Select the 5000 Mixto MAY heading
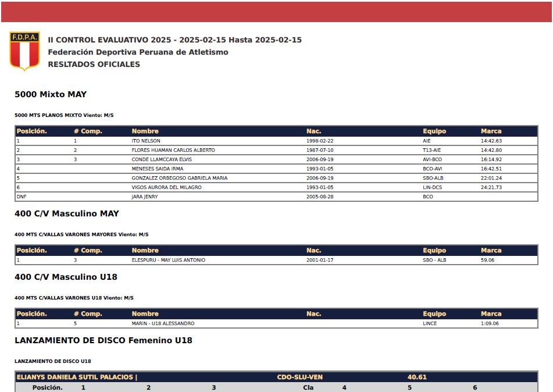 51,94
